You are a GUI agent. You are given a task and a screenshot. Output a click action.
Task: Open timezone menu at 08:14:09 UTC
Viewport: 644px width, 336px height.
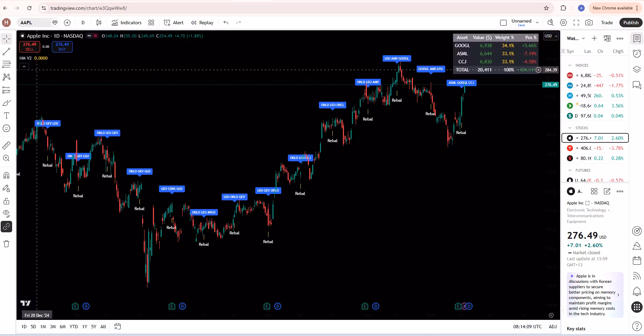527,327
